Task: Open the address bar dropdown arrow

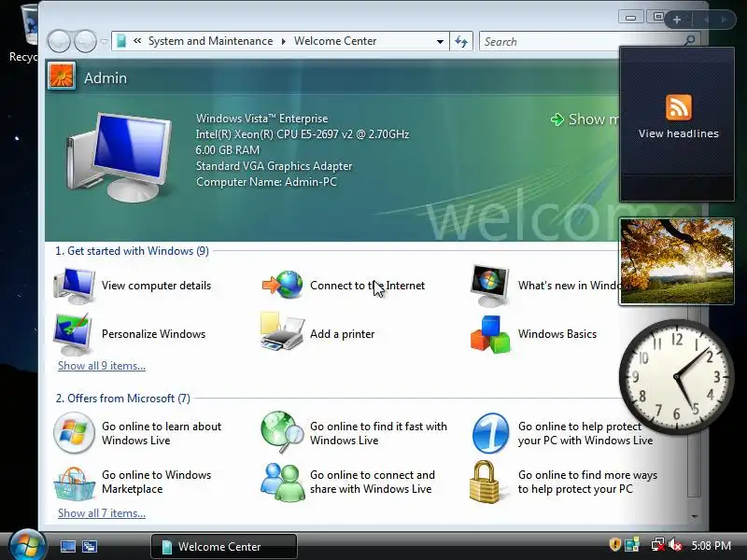Action: (x=440, y=41)
